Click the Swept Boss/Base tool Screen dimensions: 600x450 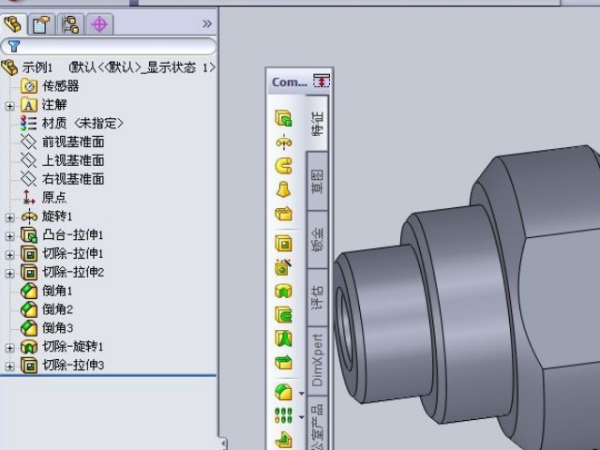(x=284, y=166)
